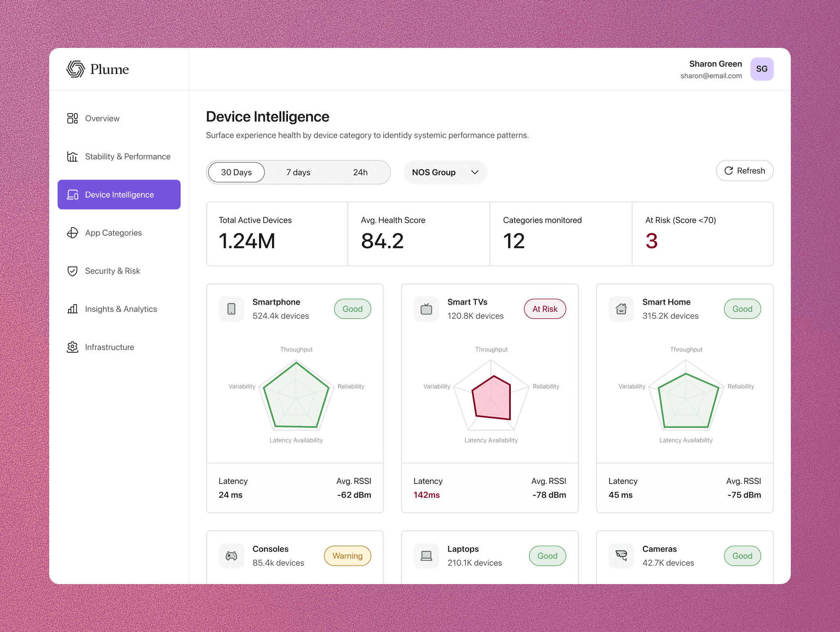Viewport: 840px width, 632px height.
Task: Click the Plume logo icon
Action: tap(76, 69)
